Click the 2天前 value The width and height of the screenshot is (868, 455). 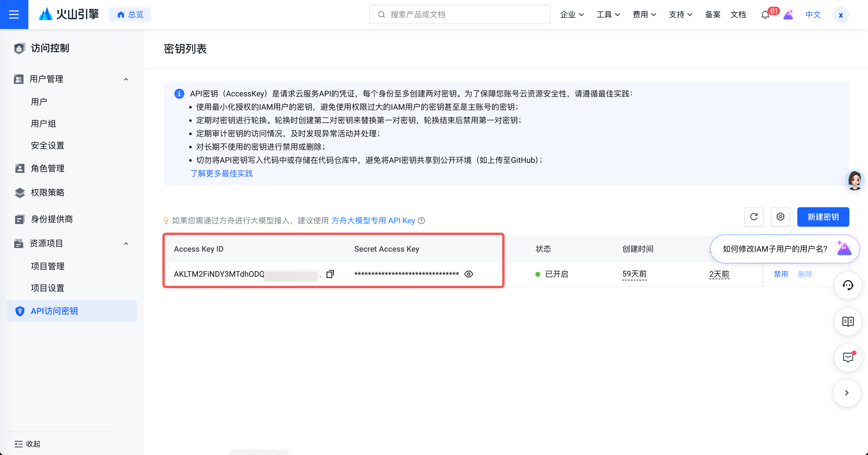coord(719,274)
